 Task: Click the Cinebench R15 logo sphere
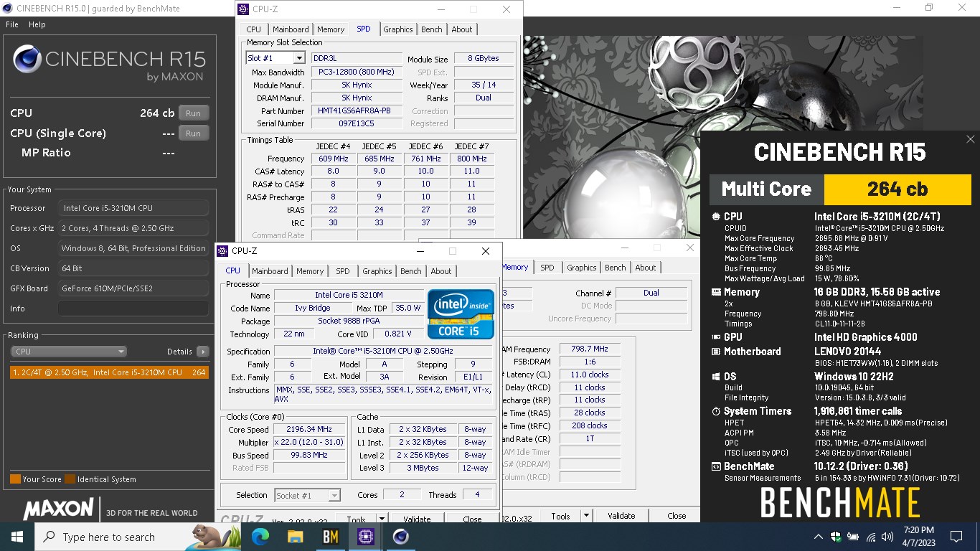point(27,59)
